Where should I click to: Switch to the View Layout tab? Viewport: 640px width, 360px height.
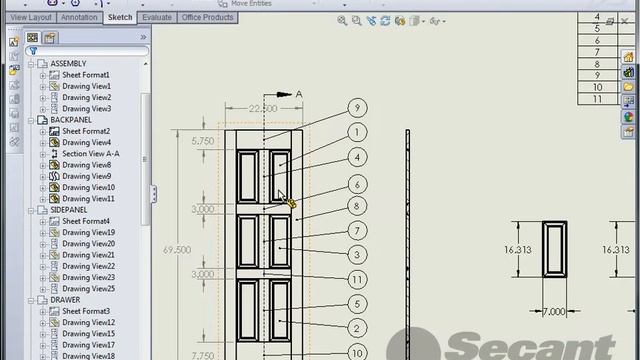31,18
